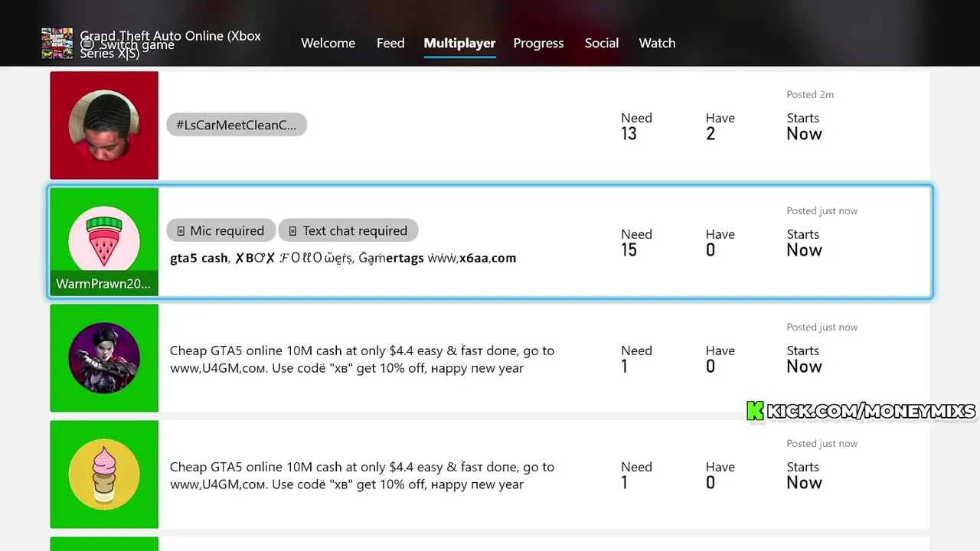
Task: Click the WarmPrawn20... gamertag label
Action: point(104,284)
